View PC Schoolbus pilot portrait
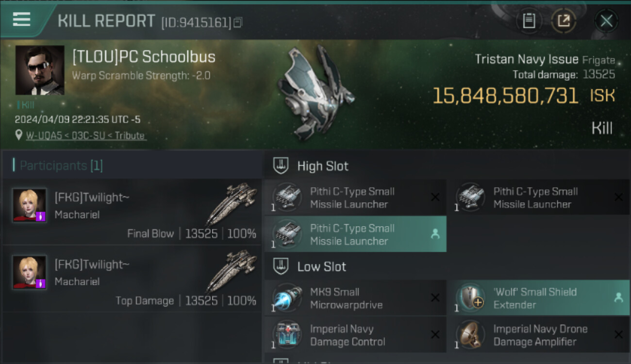The height and width of the screenshot is (364, 631). tap(40, 70)
